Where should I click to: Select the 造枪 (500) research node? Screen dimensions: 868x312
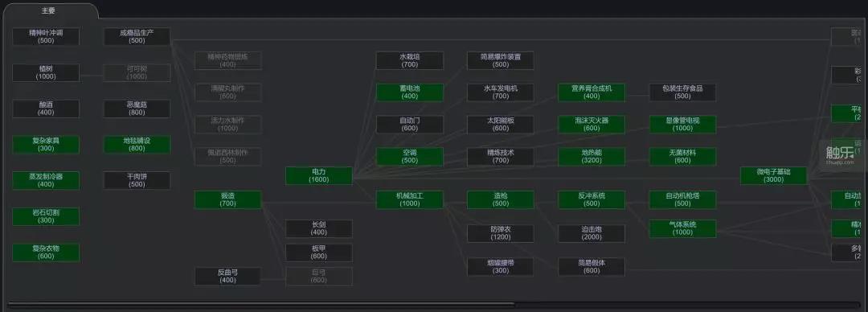coord(501,199)
